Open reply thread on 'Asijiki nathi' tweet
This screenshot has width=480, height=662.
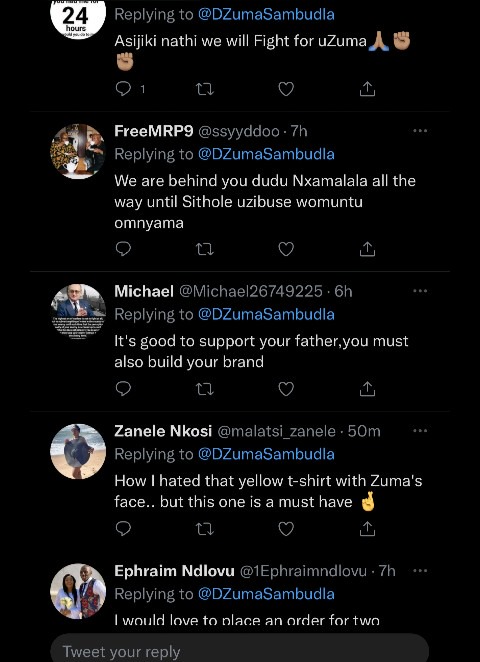pyautogui.click(x=130, y=89)
